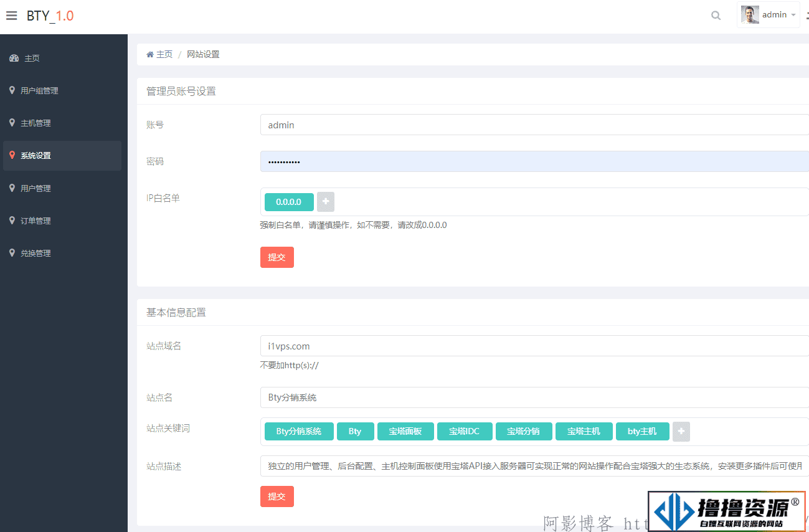Image resolution: width=809 pixels, height=532 pixels.
Task: Focus the 密码 password field
Action: 534,161
